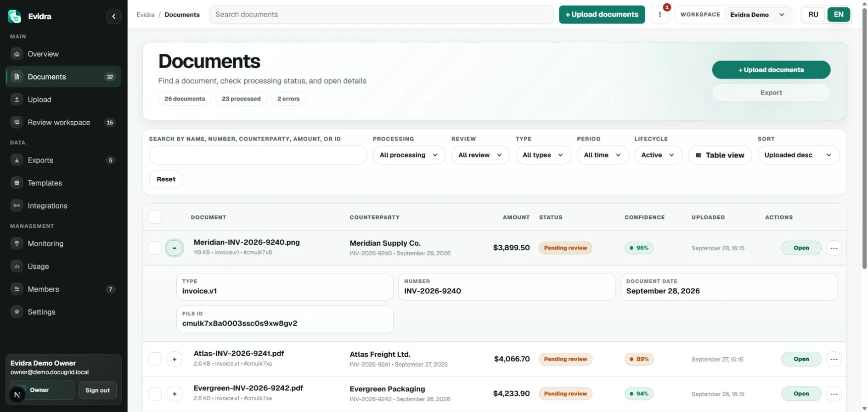Collapse the Meridian-INV-2026-9240 row details
Image resolution: width=868 pixels, height=412 pixels.
pyautogui.click(x=175, y=248)
